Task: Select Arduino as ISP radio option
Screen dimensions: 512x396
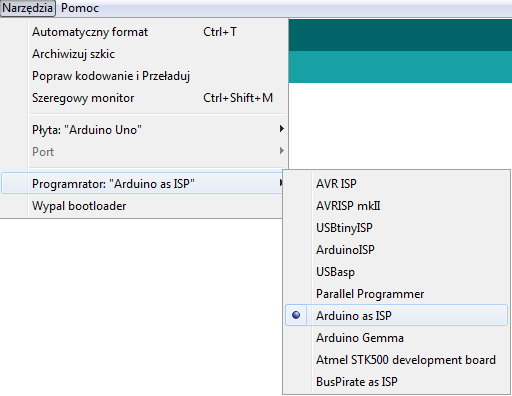Action: click(396, 315)
